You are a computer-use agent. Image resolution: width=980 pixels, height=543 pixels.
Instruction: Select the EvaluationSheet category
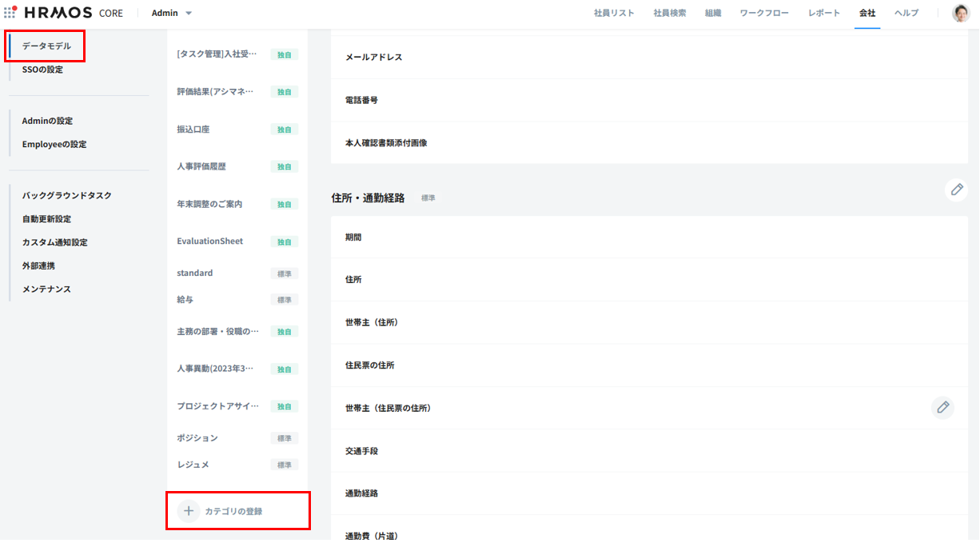(x=210, y=242)
